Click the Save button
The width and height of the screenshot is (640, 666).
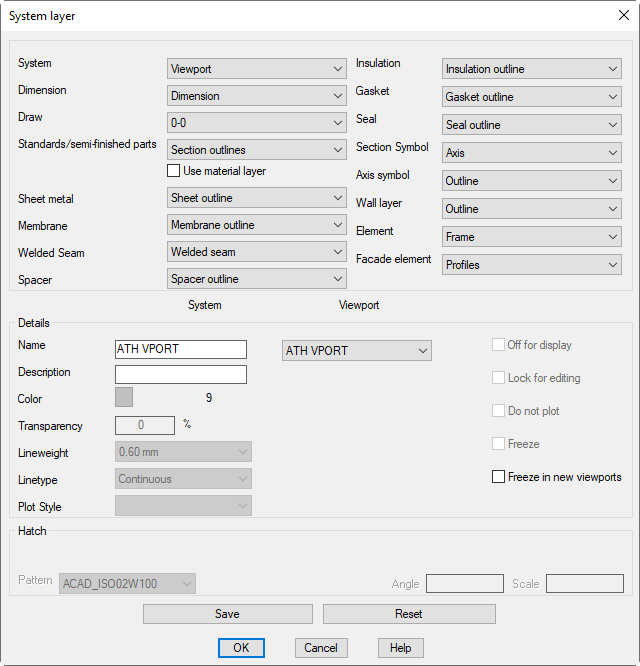coord(227,614)
